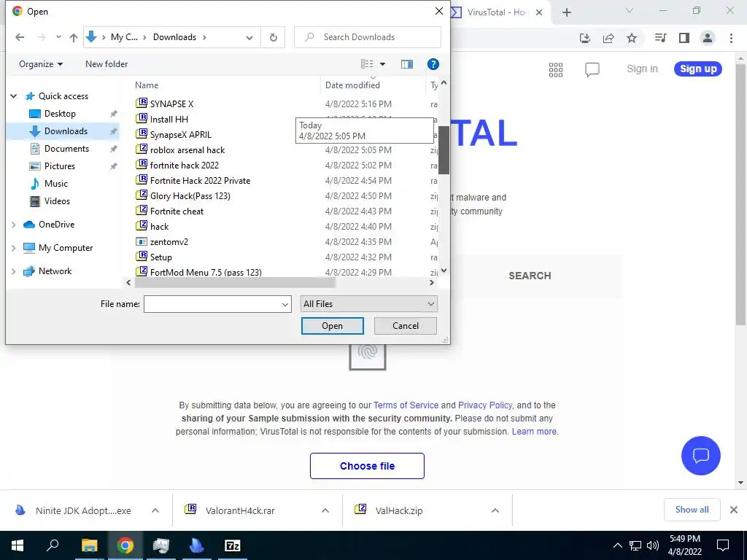Open taskbar search magnifier

(53, 545)
